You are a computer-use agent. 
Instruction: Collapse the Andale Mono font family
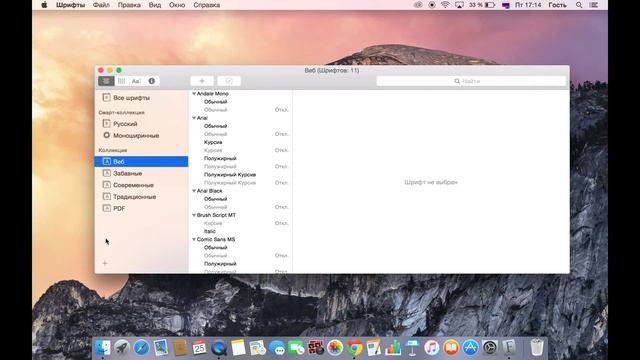coord(194,93)
